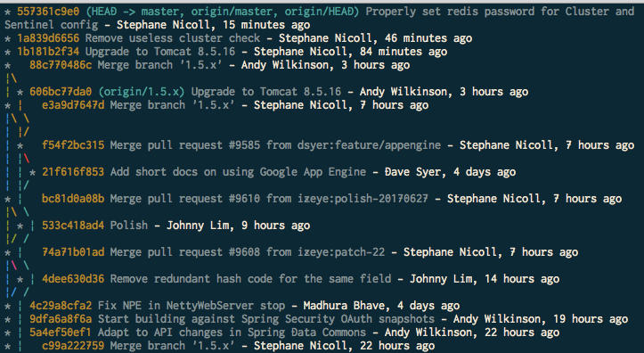The image size is (644, 353).
Task: Click commit hash f54f2bc315
Action: click(x=73, y=145)
